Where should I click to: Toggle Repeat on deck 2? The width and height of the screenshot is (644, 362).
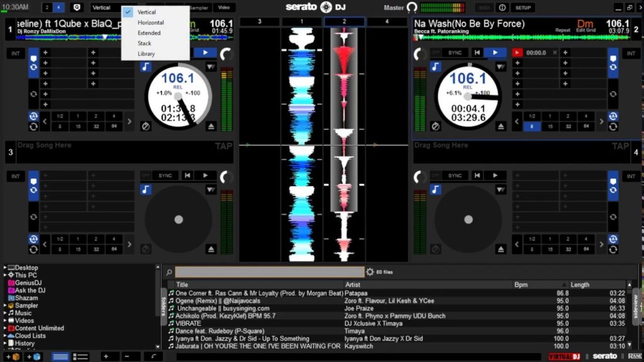563,30
